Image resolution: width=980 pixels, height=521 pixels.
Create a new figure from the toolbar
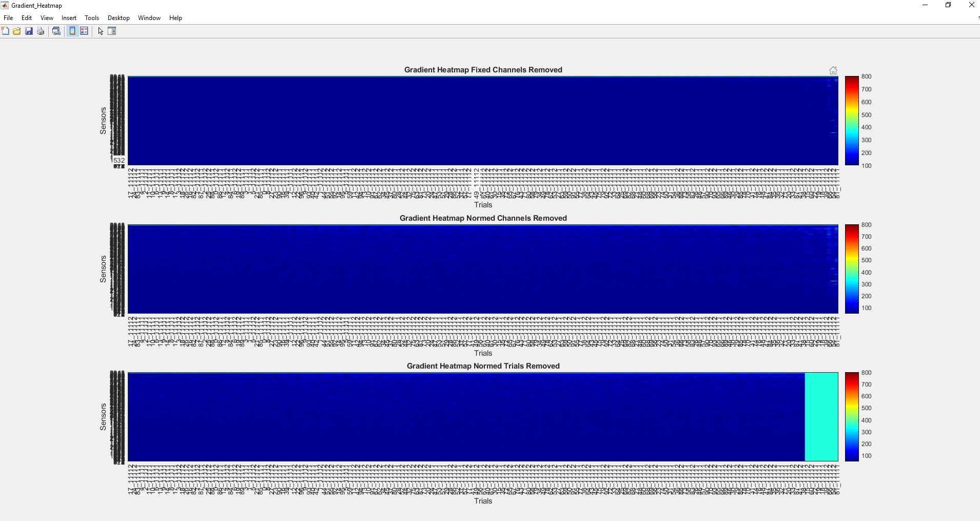(x=5, y=31)
